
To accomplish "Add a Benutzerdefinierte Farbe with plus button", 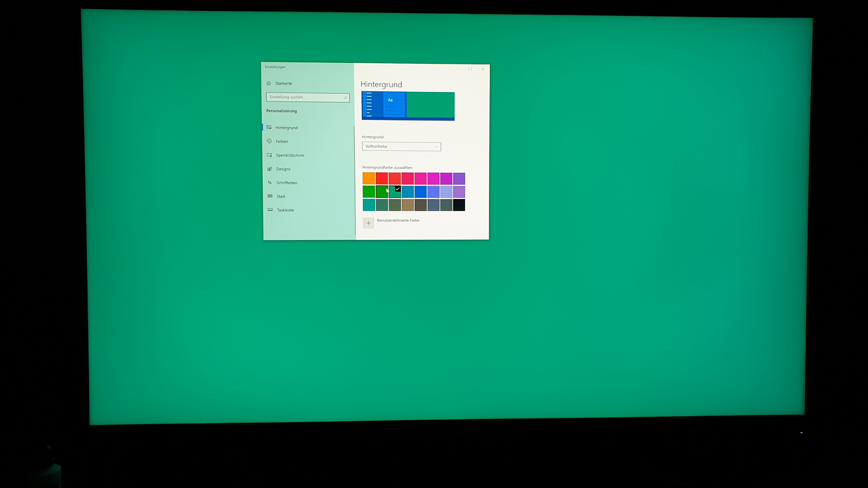I will click(368, 223).
